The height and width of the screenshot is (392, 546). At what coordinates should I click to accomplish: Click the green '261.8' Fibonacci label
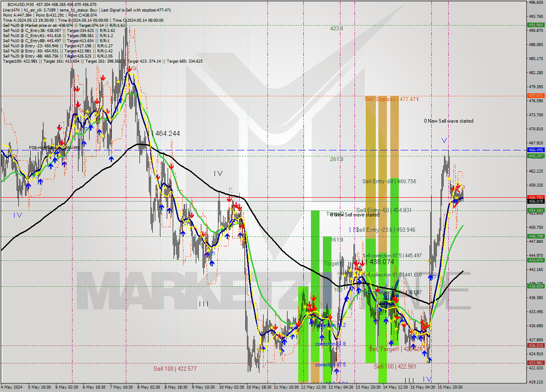click(x=337, y=159)
